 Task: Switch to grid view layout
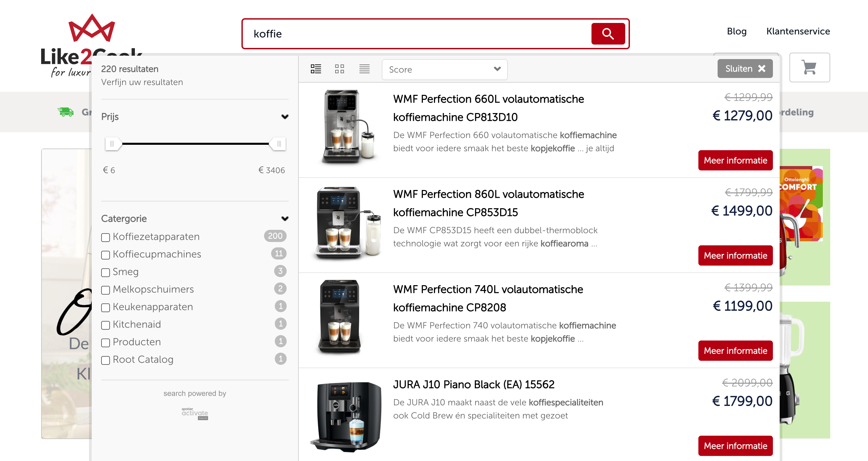coord(340,69)
